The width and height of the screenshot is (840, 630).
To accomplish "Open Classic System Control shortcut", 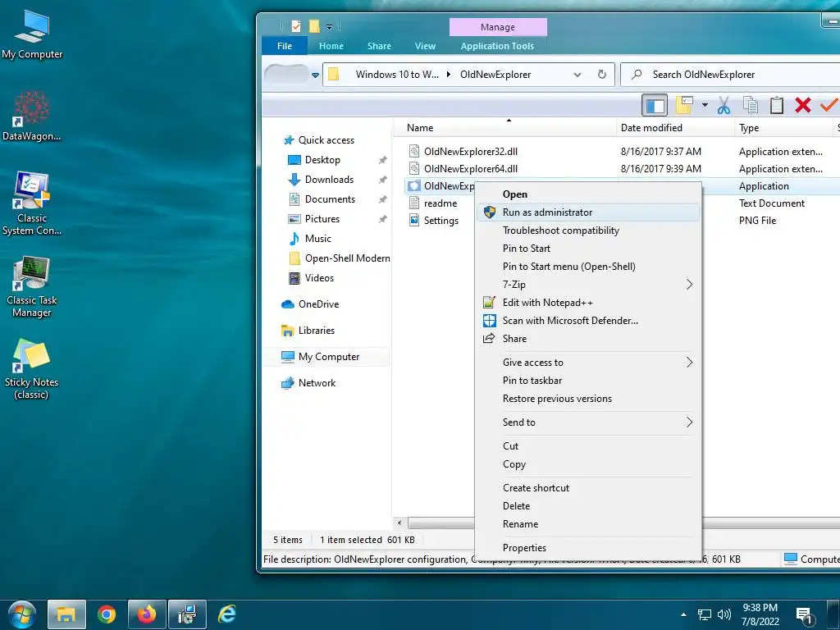I will coord(32,203).
